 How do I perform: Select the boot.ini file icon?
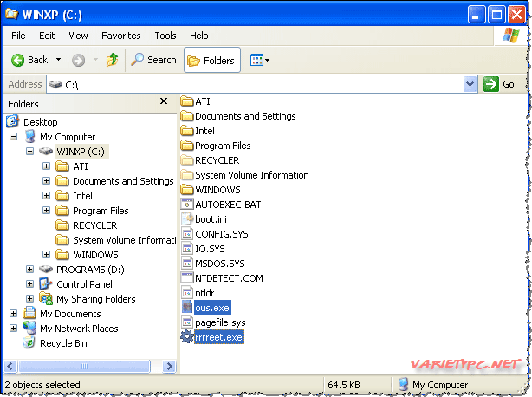point(187,219)
